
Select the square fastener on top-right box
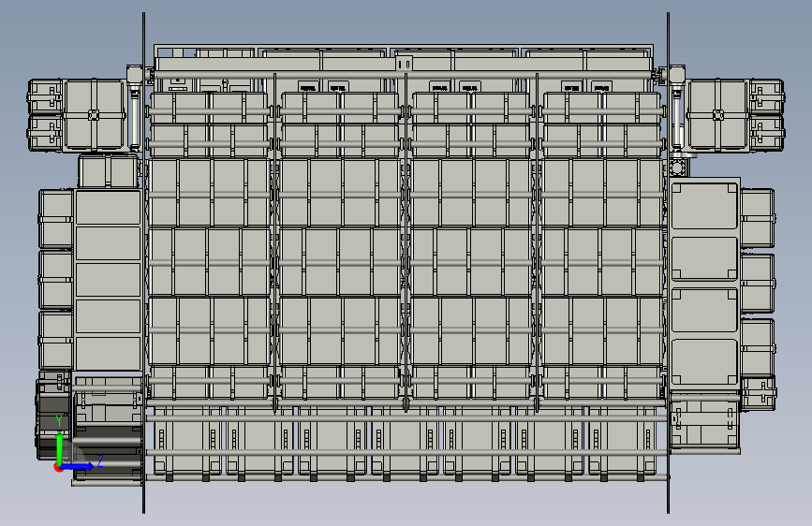click(x=717, y=115)
